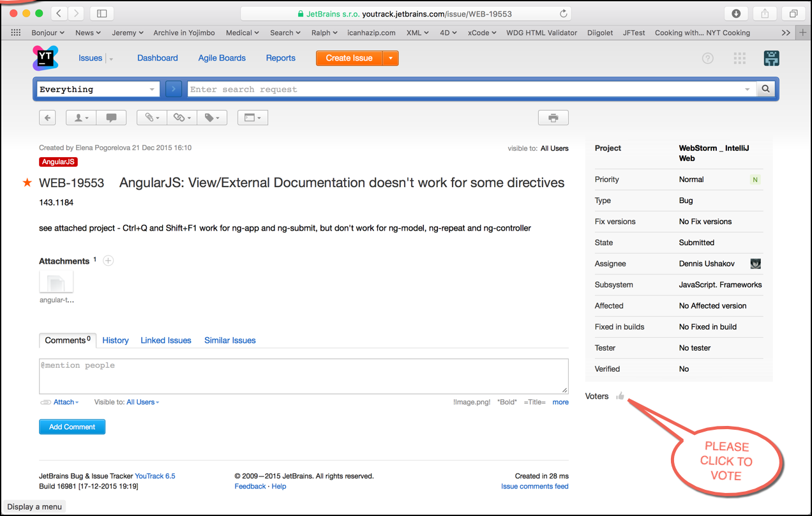Add an attachment with the plus icon

coord(109,261)
